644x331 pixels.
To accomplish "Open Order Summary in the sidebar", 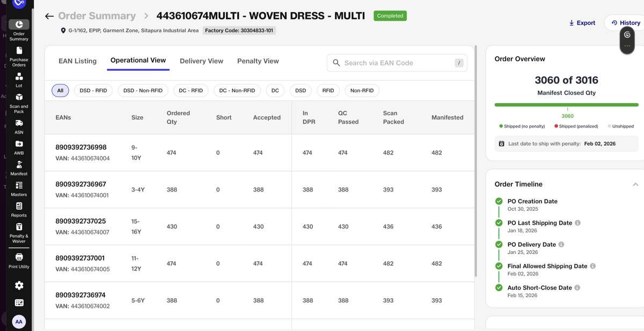I will pos(19,31).
